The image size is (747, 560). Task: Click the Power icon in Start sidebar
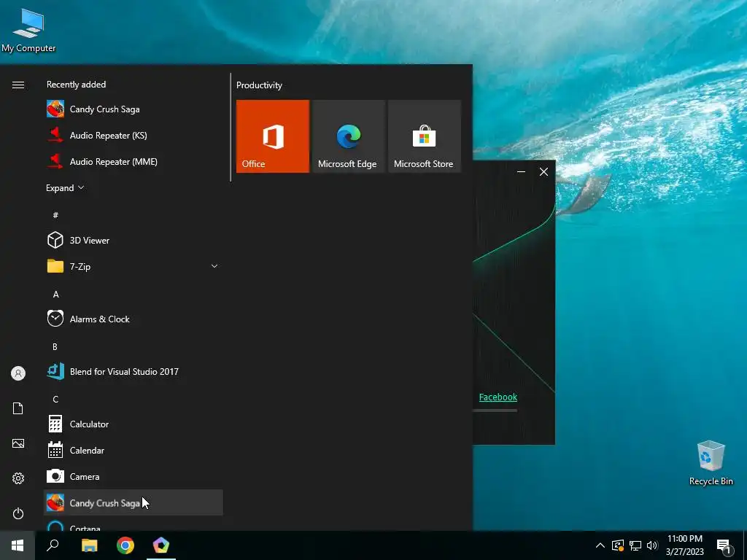coord(18,513)
